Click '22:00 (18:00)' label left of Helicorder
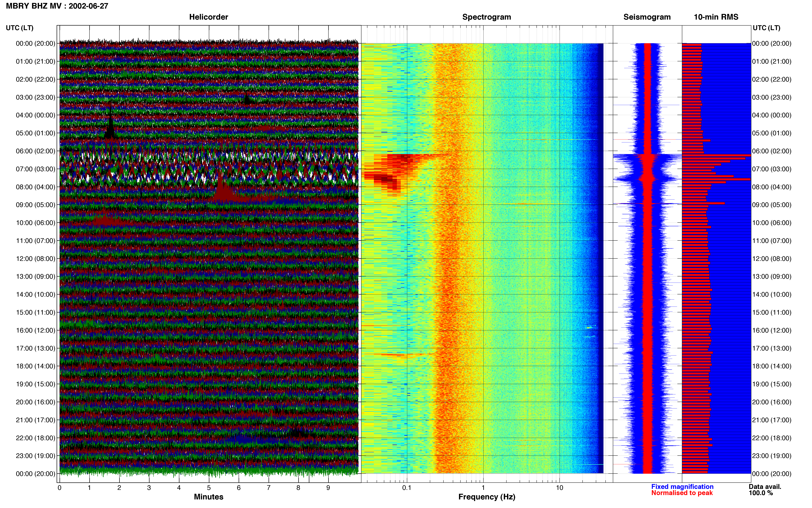Viewport: 812px width, 508px height. [36, 438]
